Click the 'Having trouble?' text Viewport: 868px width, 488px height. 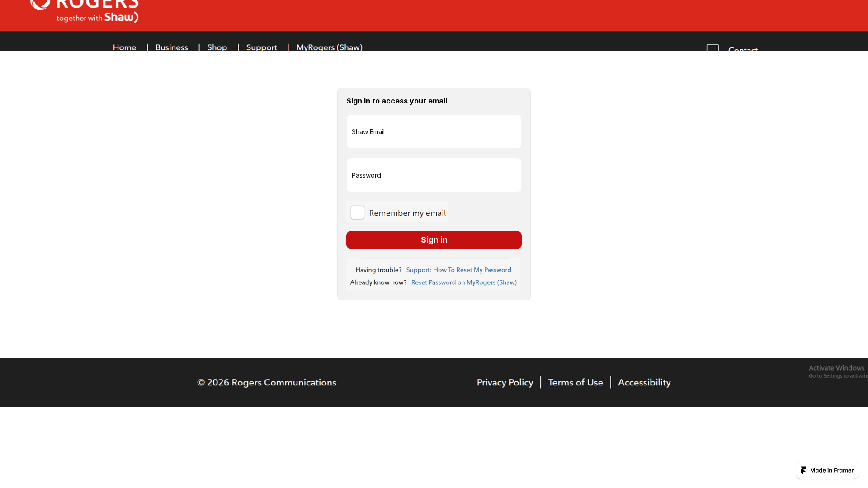coord(378,270)
